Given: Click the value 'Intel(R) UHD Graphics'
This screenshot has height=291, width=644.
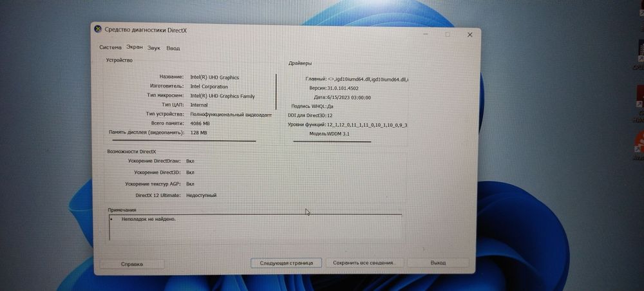Looking at the screenshot, I should pyautogui.click(x=214, y=77).
